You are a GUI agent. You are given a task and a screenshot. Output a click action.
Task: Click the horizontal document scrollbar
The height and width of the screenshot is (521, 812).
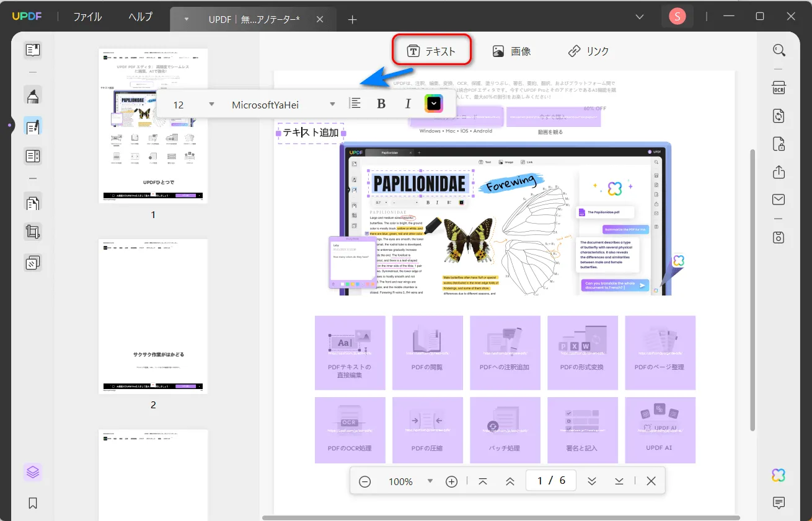coord(501,517)
